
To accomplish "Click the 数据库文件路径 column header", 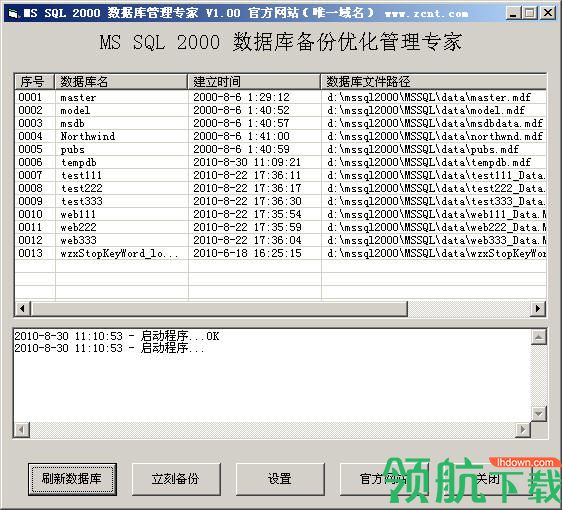I will 433,82.
